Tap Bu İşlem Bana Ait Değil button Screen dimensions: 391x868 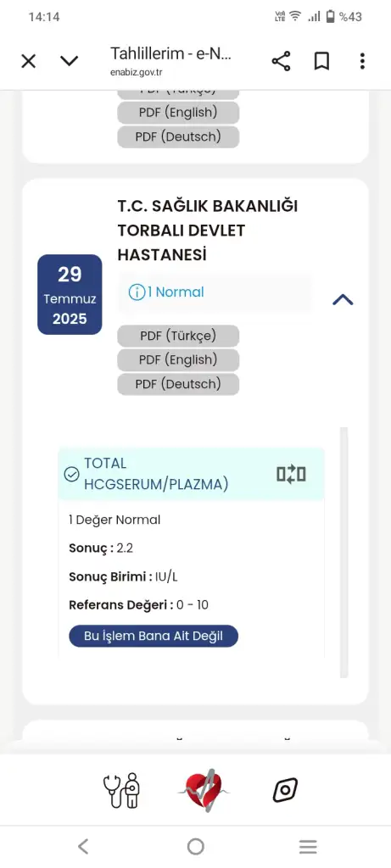point(154,636)
